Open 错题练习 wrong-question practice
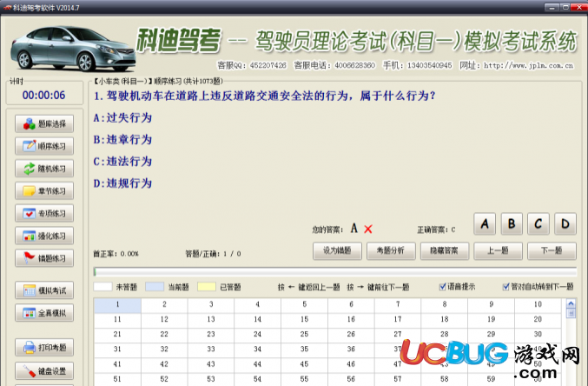The image size is (588, 386). (44, 258)
